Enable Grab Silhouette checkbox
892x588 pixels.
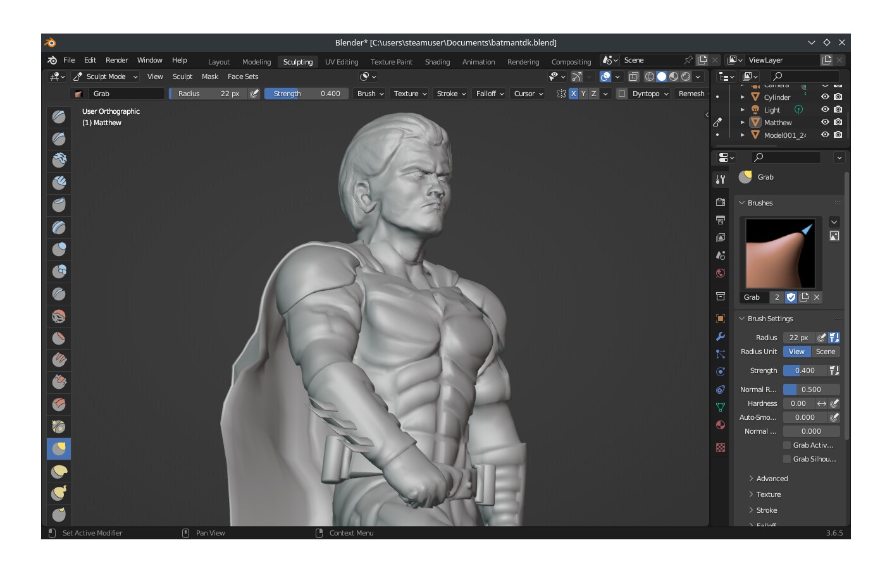(x=787, y=459)
